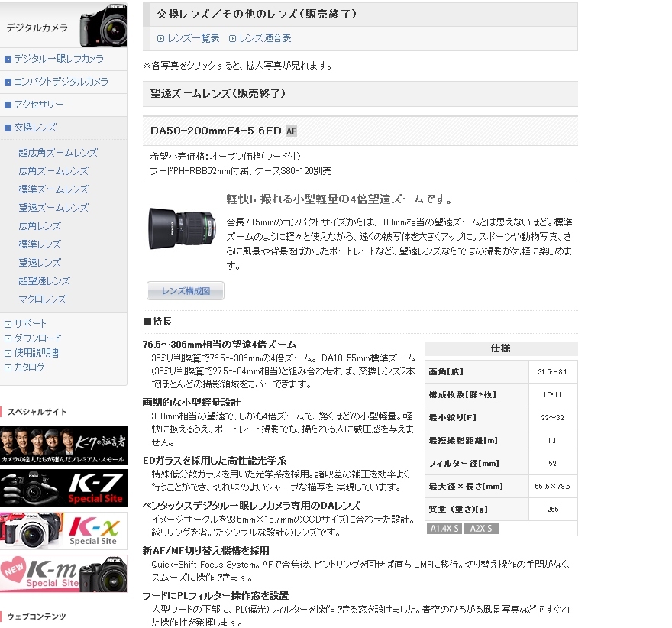Viewport: 672px width, 628px height.
Task: Click the EDガラスを採用した高性能光学系 feature heading
Action: tap(215, 461)
